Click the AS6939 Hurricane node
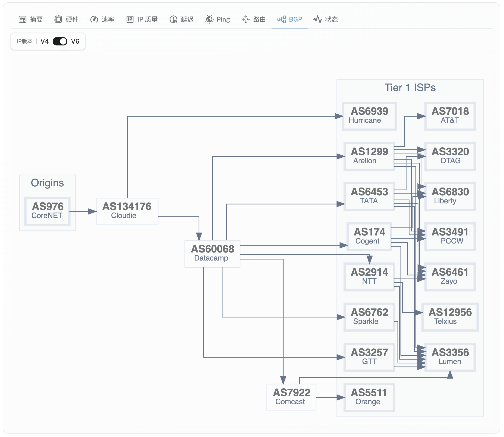Screen dimensions: 504x437 tap(369, 116)
